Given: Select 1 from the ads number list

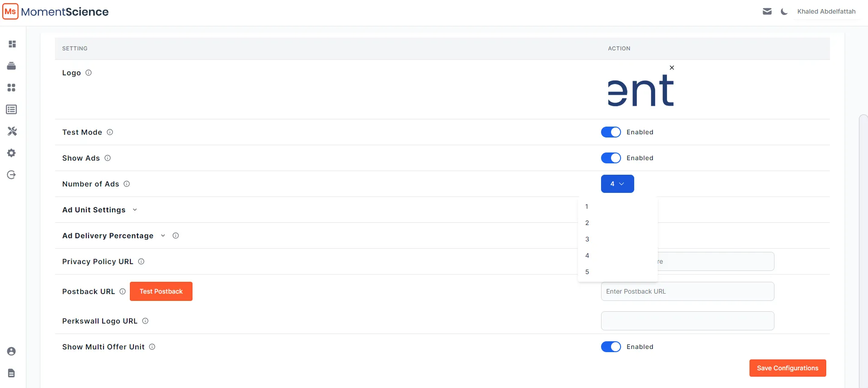Looking at the screenshot, I should coord(618,206).
